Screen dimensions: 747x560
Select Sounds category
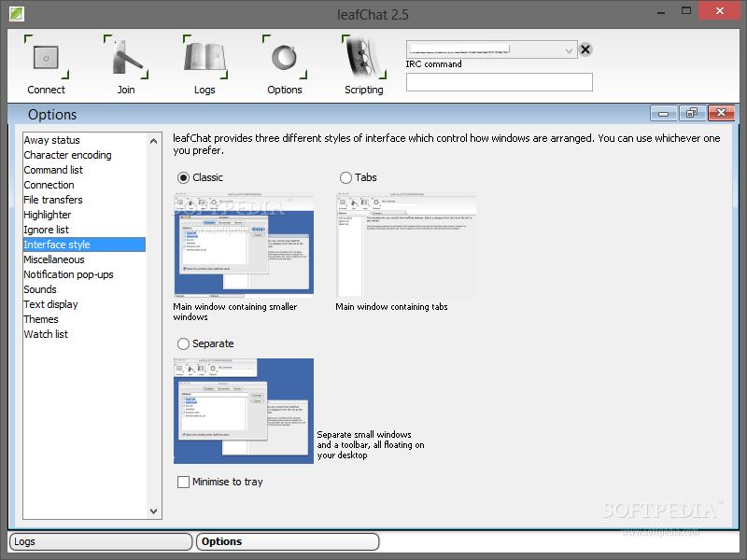pos(84,289)
